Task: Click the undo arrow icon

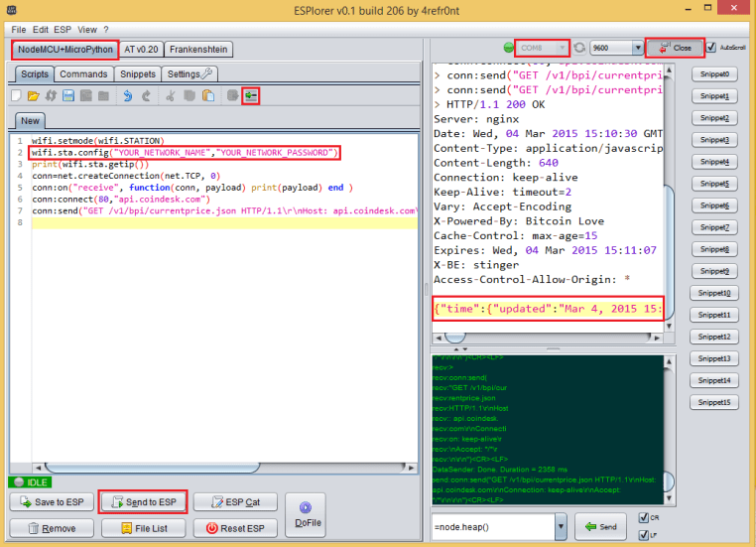Action: 127,96
